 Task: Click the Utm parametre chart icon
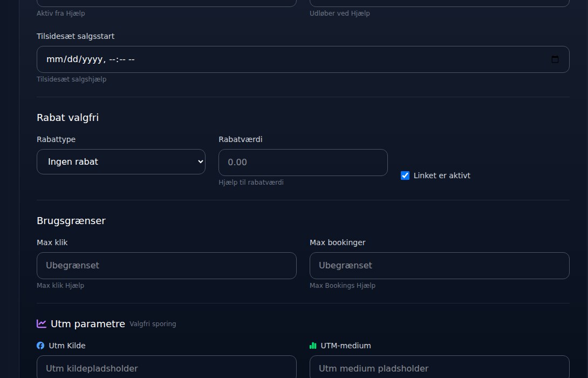click(42, 323)
